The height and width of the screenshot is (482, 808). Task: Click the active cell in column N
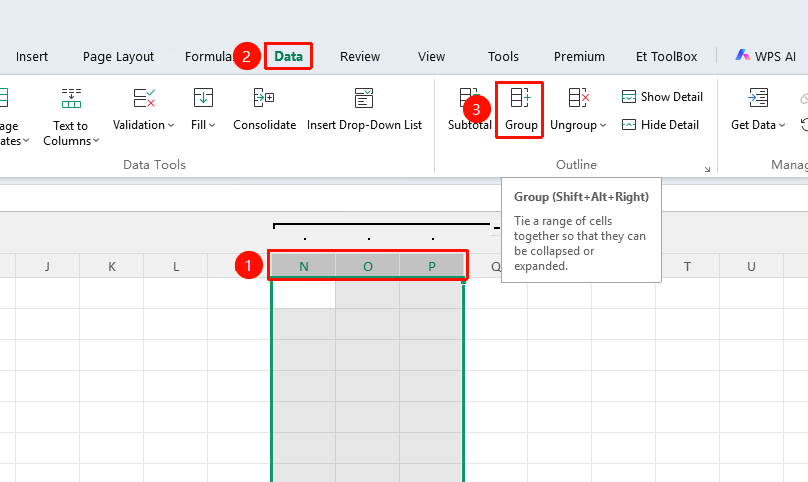pos(304,294)
